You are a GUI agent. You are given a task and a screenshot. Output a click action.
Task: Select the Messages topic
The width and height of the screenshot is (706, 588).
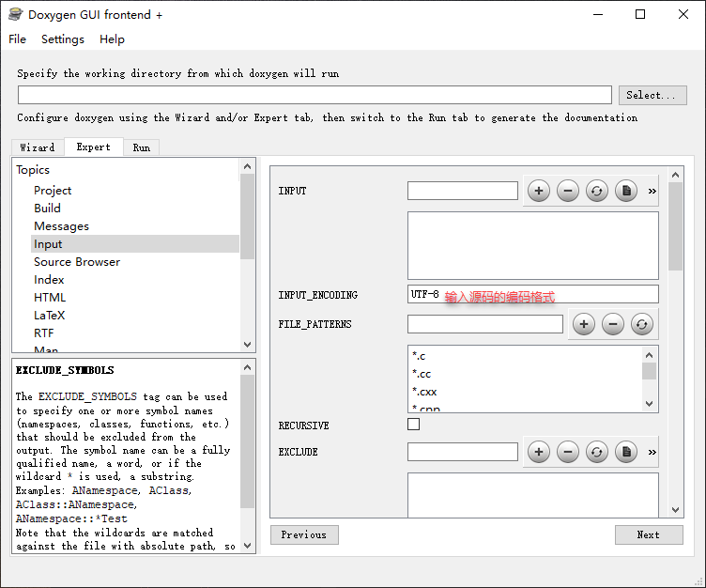coord(61,226)
